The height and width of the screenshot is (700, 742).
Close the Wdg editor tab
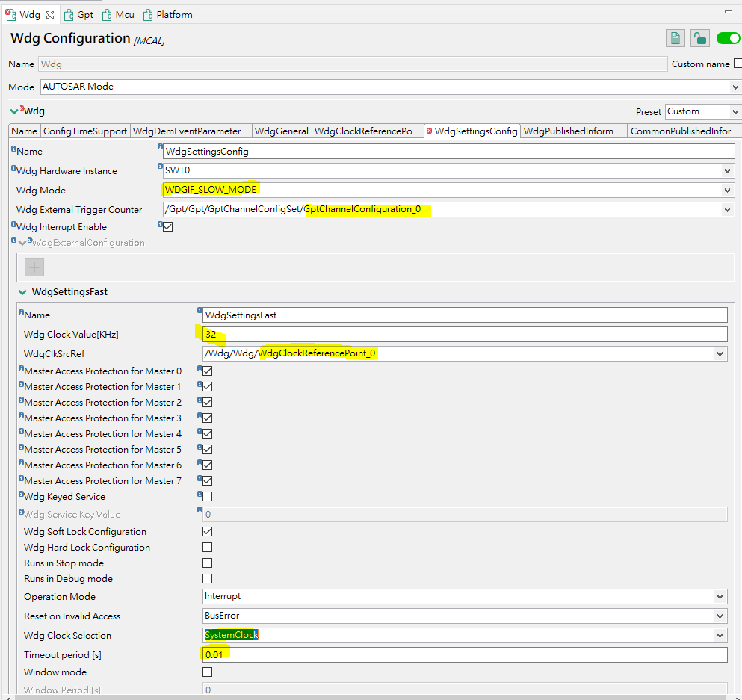[50, 15]
